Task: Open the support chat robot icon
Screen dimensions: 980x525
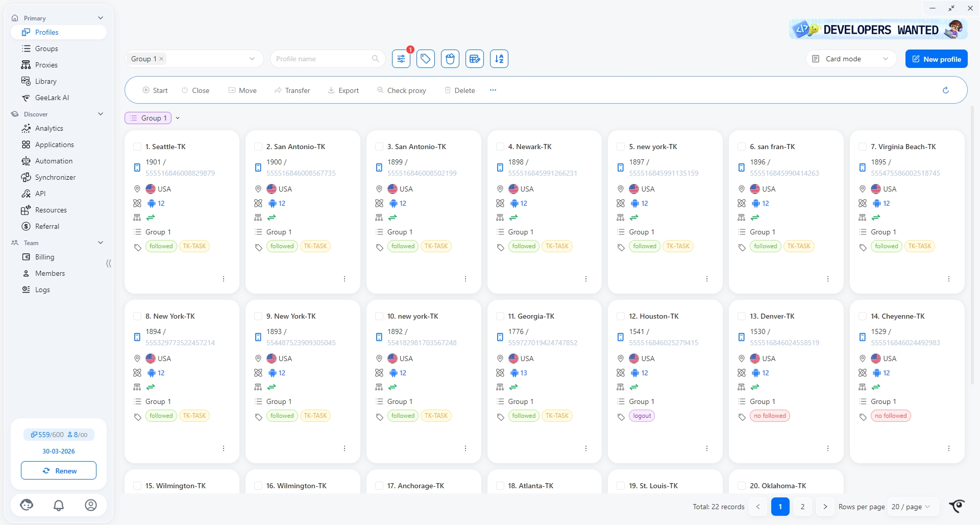Action: click(x=27, y=505)
